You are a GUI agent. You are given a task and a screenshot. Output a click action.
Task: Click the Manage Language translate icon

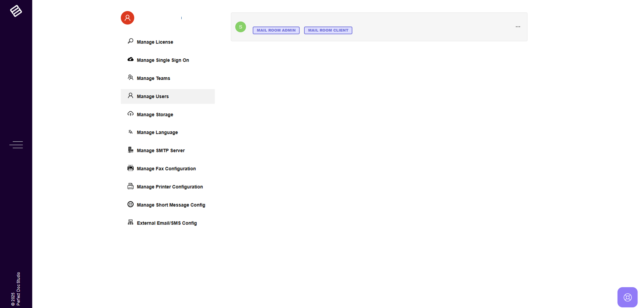click(x=130, y=132)
